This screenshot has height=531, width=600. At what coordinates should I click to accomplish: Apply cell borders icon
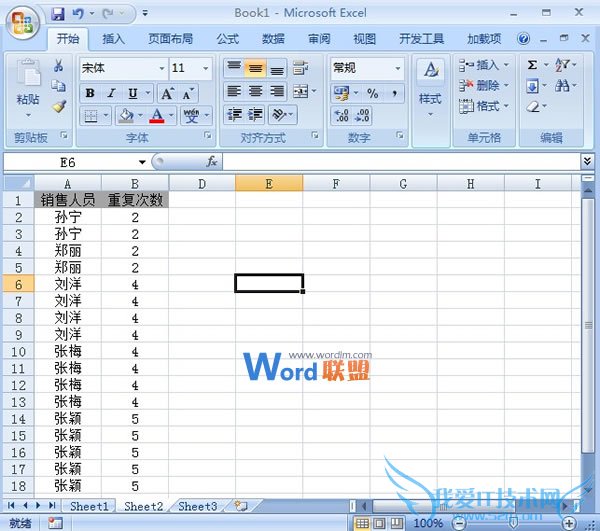coord(91,115)
